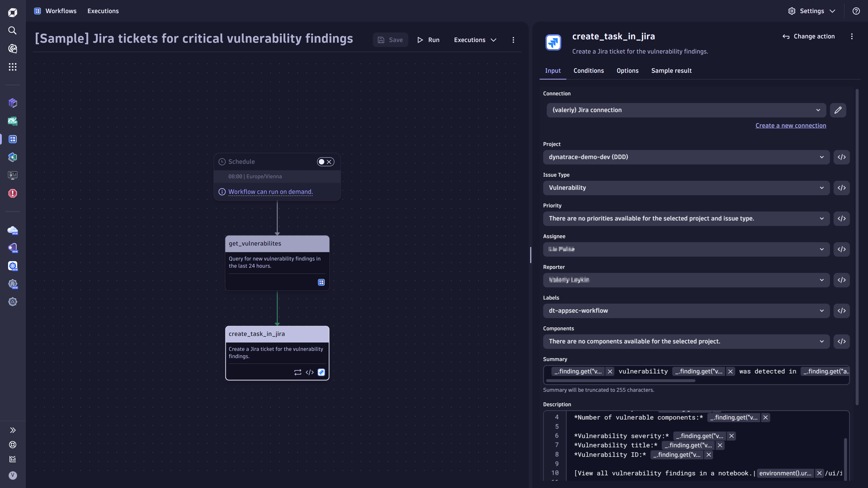Switch to the Input tab
868x488 pixels.
pyautogui.click(x=553, y=71)
